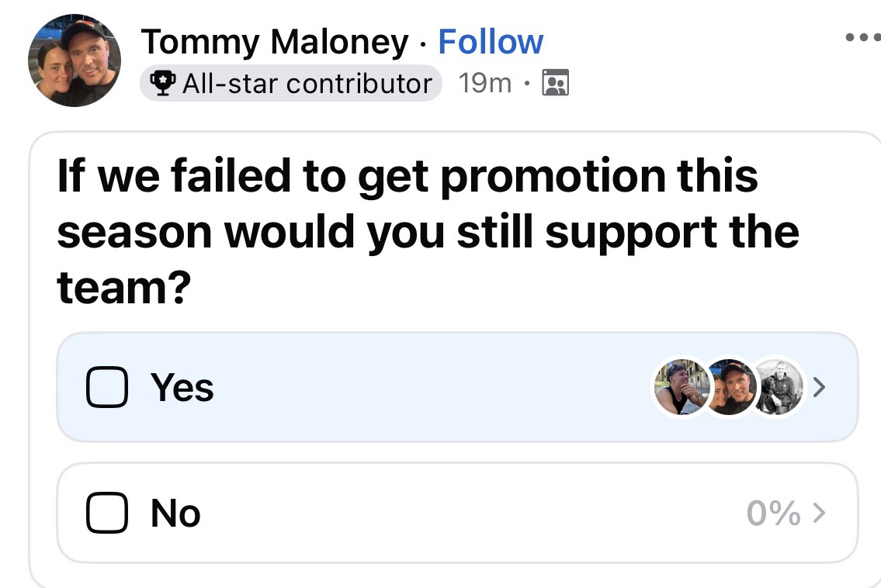Click the 0% result on No option
Image resolution: width=881 pixels, height=588 pixels.
click(773, 513)
